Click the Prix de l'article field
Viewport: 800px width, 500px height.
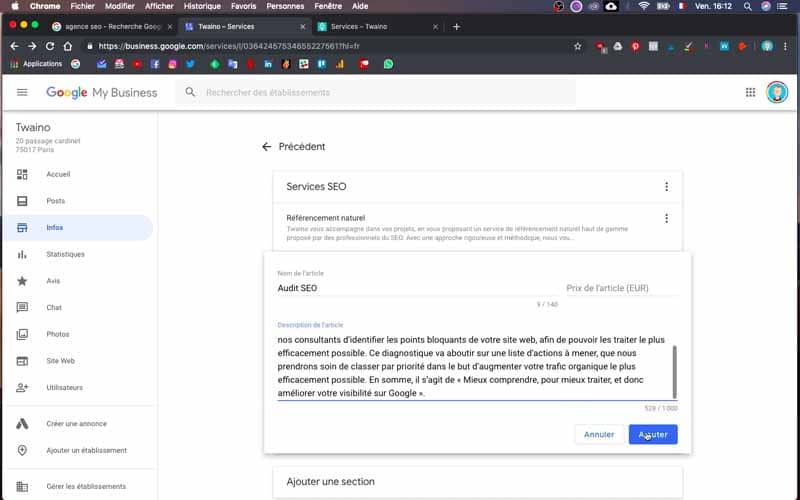pyautogui.click(x=621, y=288)
